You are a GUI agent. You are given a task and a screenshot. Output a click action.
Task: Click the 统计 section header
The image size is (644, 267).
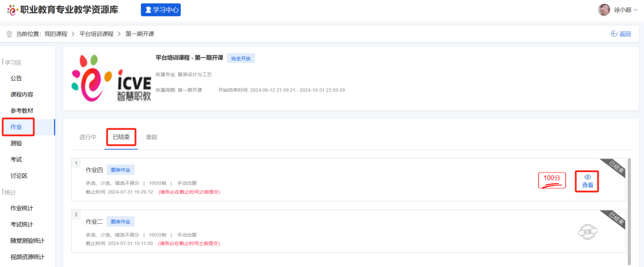coord(10,192)
